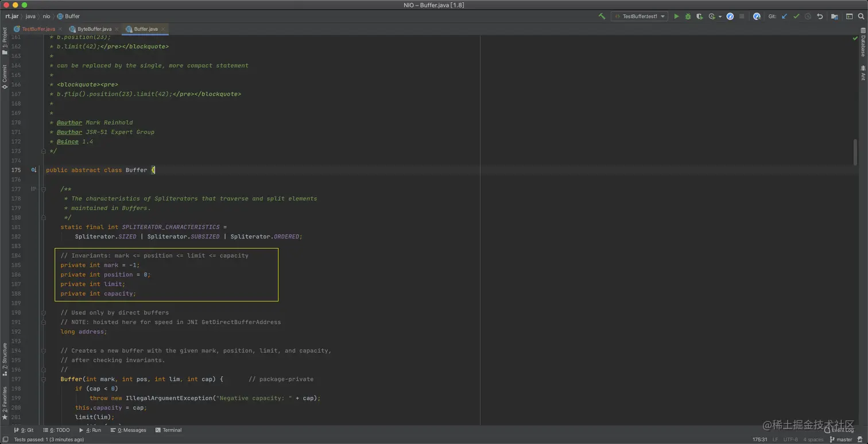Place cursor on 'private int capacity;' line

click(x=98, y=294)
